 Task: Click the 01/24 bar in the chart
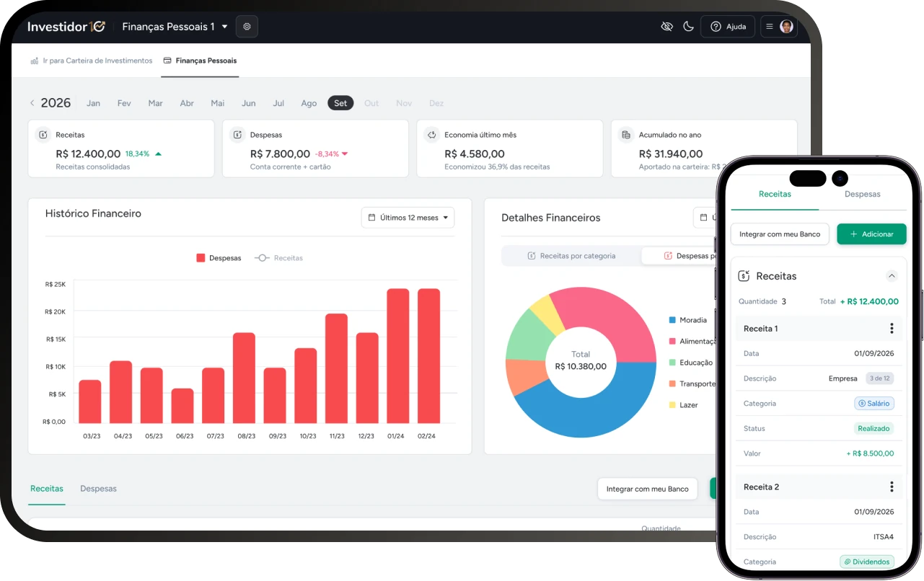(x=397, y=356)
